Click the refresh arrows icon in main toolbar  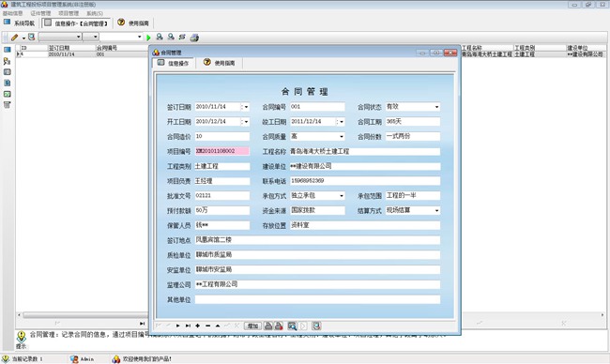pyautogui.click(x=182, y=37)
